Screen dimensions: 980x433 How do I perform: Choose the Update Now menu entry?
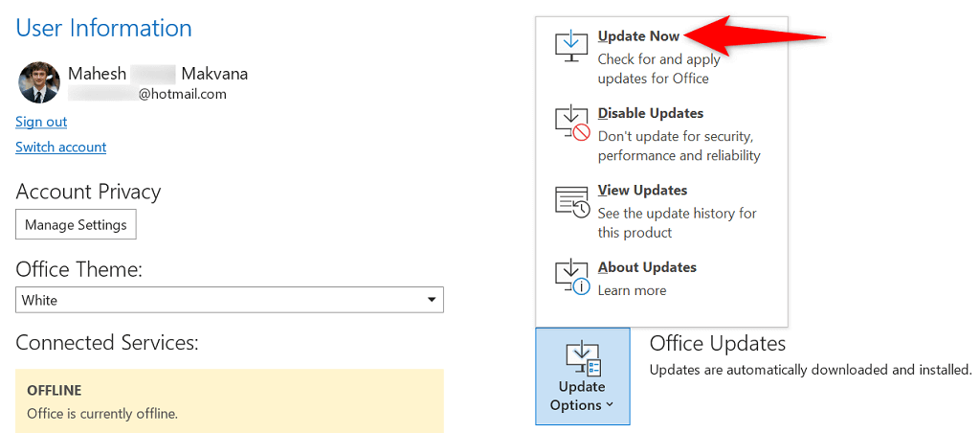(x=638, y=36)
